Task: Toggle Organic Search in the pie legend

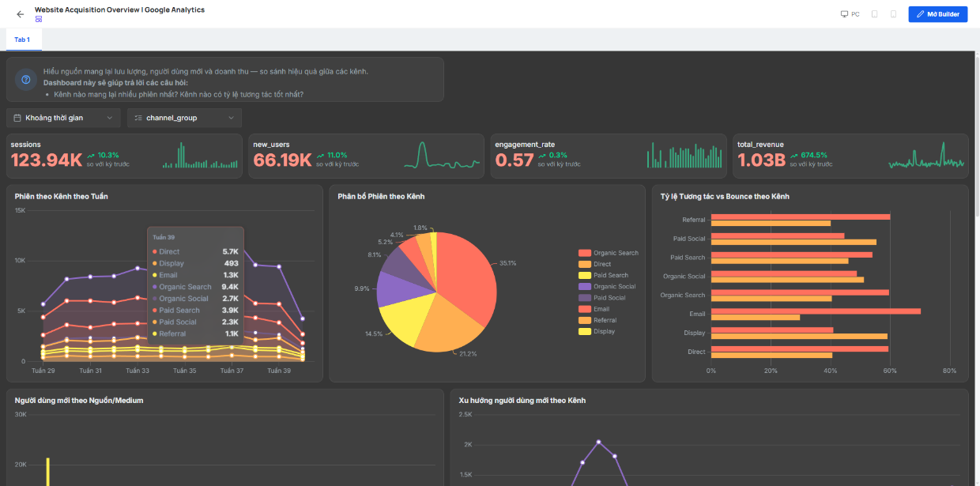Action: pyautogui.click(x=609, y=253)
